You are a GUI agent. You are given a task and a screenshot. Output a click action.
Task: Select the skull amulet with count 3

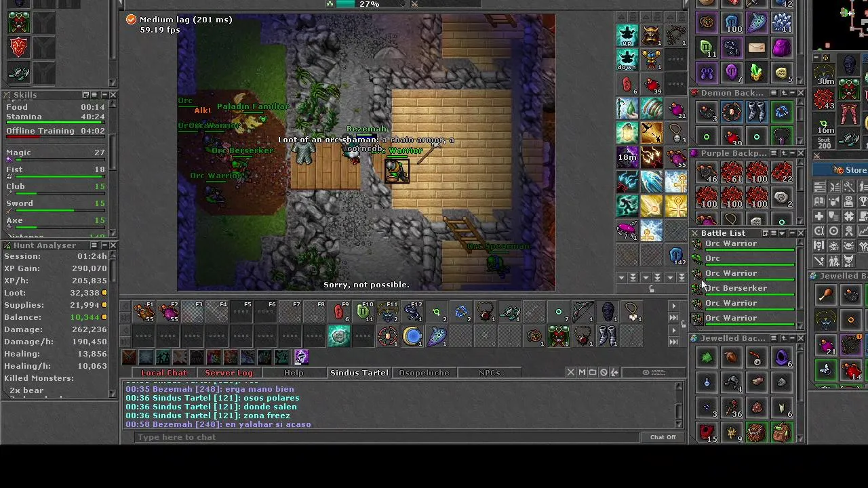pos(676,132)
